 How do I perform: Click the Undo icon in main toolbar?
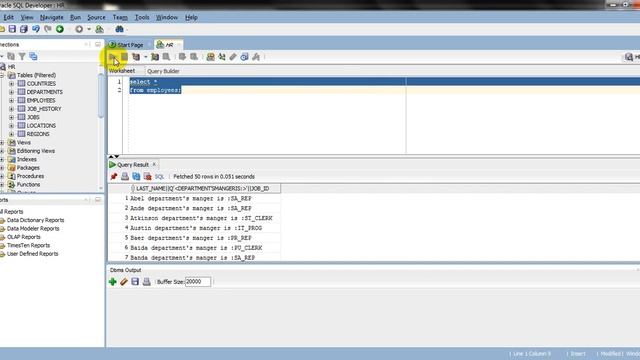point(36,29)
